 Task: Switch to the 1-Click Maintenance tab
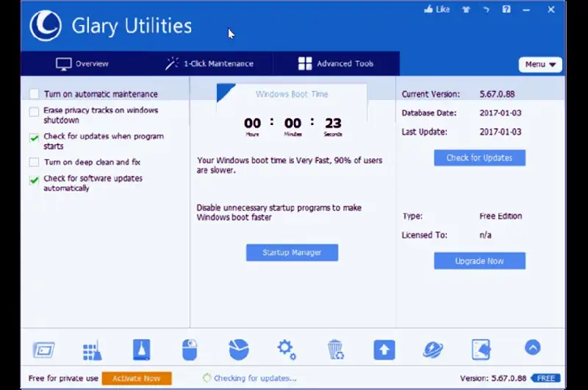[209, 63]
